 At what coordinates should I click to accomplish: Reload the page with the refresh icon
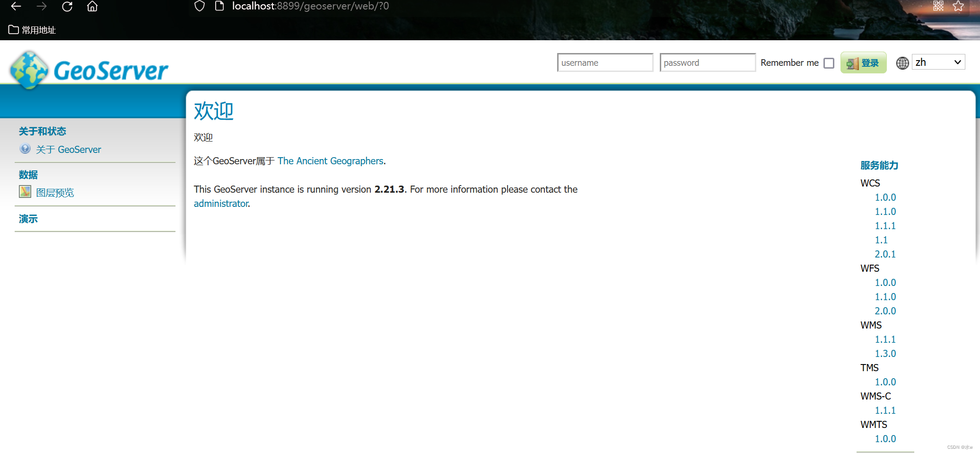67,6
